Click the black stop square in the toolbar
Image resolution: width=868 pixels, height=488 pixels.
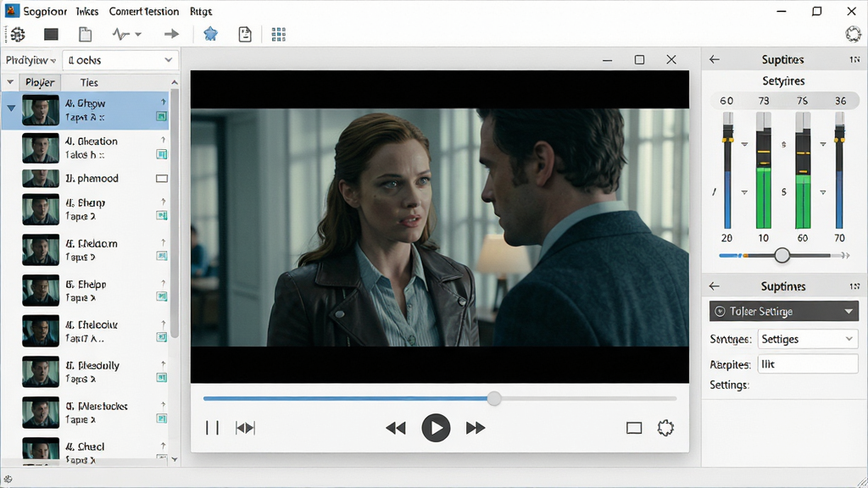(x=51, y=34)
